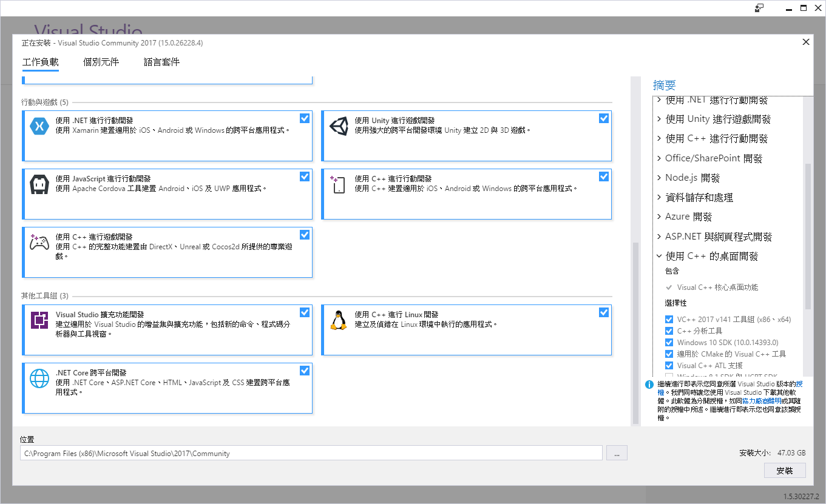Click the 選擇性 label in summary

click(x=675, y=303)
